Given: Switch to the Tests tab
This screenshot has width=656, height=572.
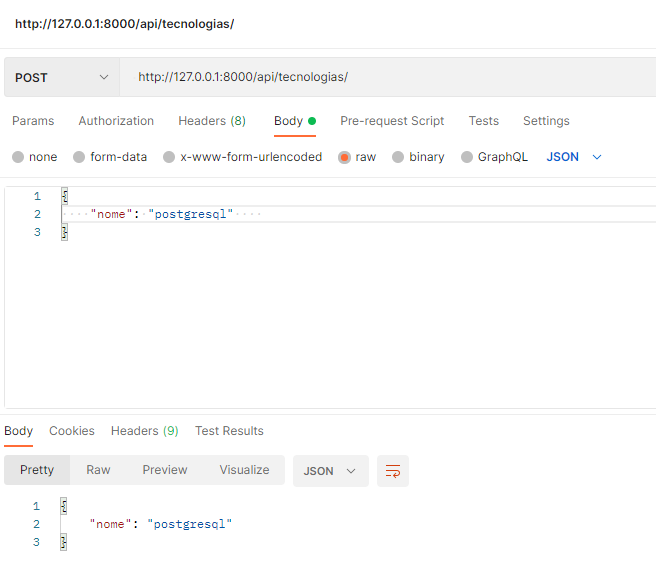Looking at the screenshot, I should 484,121.
